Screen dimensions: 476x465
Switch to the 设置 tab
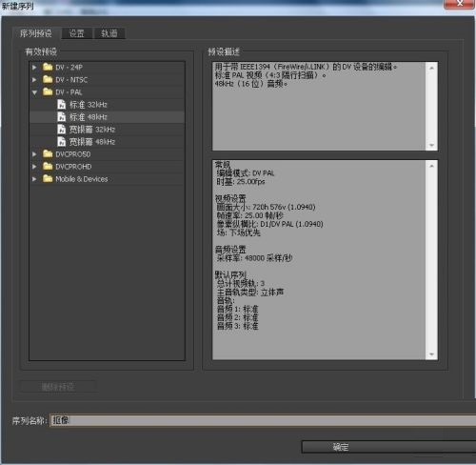coord(77,33)
